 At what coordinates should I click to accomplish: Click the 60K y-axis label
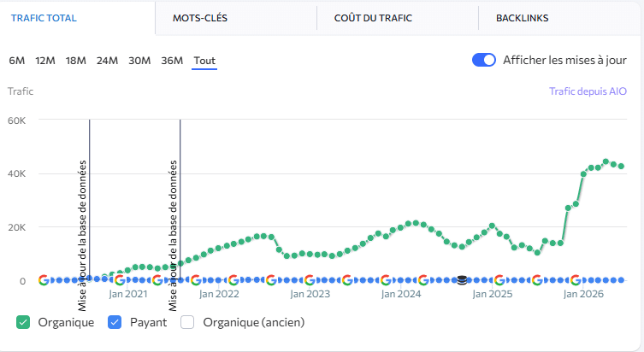click(x=16, y=120)
